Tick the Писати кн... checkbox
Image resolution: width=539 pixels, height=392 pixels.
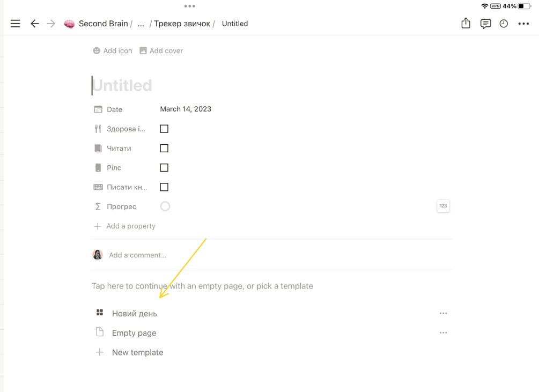tap(164, 187)
